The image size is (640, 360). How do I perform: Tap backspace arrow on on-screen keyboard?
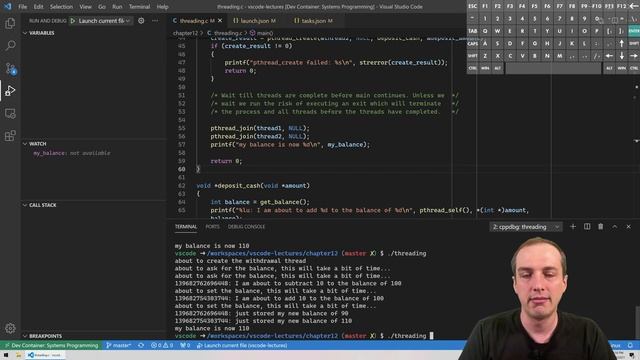tap(634, 6)
